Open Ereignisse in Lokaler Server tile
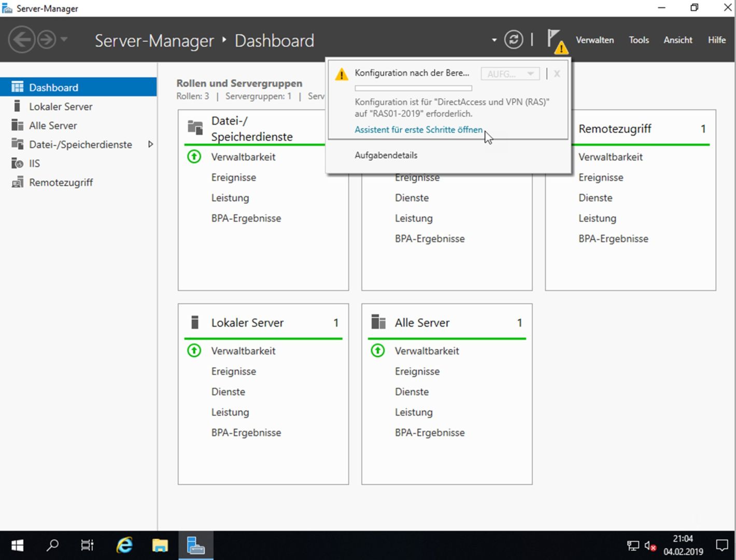Viewport: 736px width, 560px height. (233, 371)
